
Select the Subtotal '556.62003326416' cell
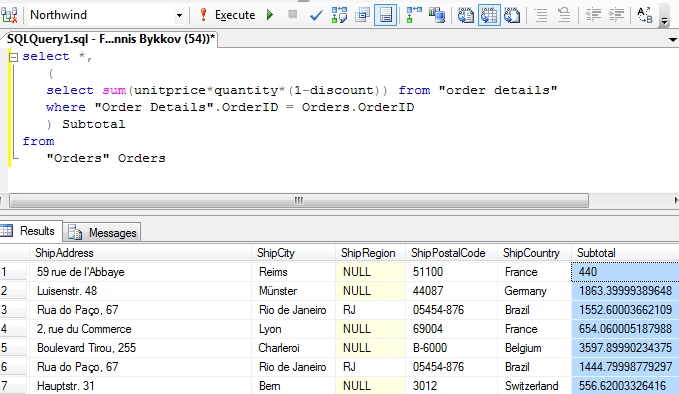pyautogui.click(x=625, y=386)
